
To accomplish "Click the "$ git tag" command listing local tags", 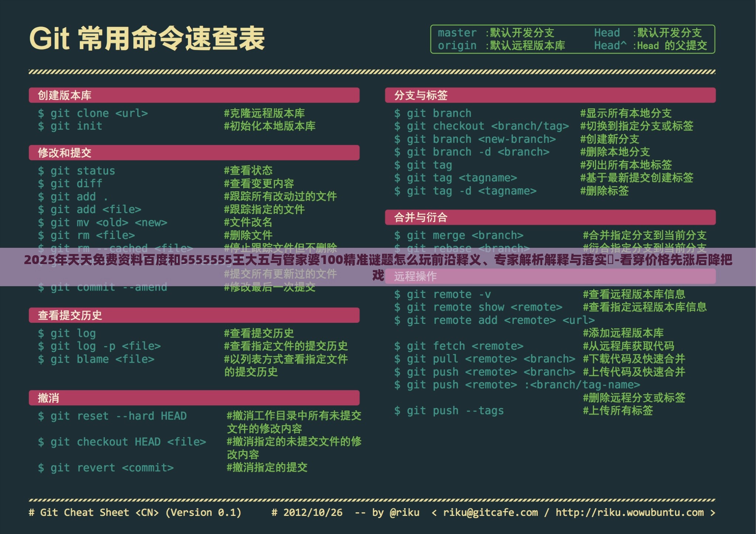I will pyautogui.click(x=423, y=165).
